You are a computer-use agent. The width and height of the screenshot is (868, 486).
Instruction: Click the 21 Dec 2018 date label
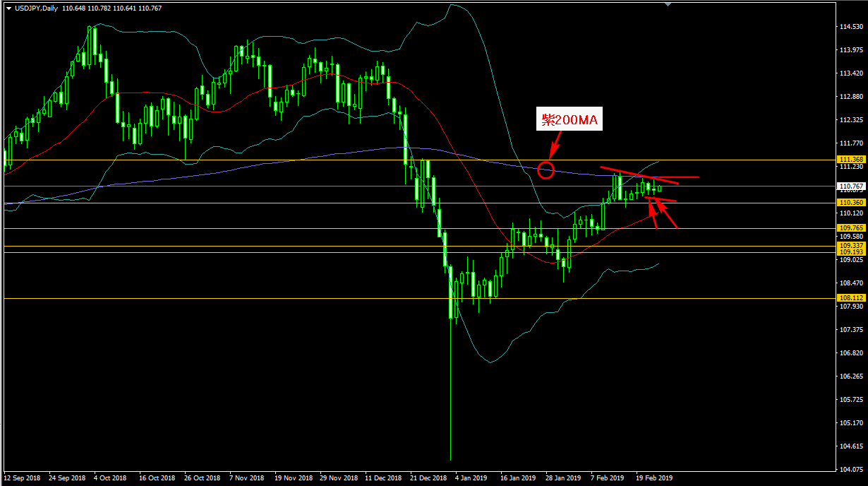(x=429, y=478)
